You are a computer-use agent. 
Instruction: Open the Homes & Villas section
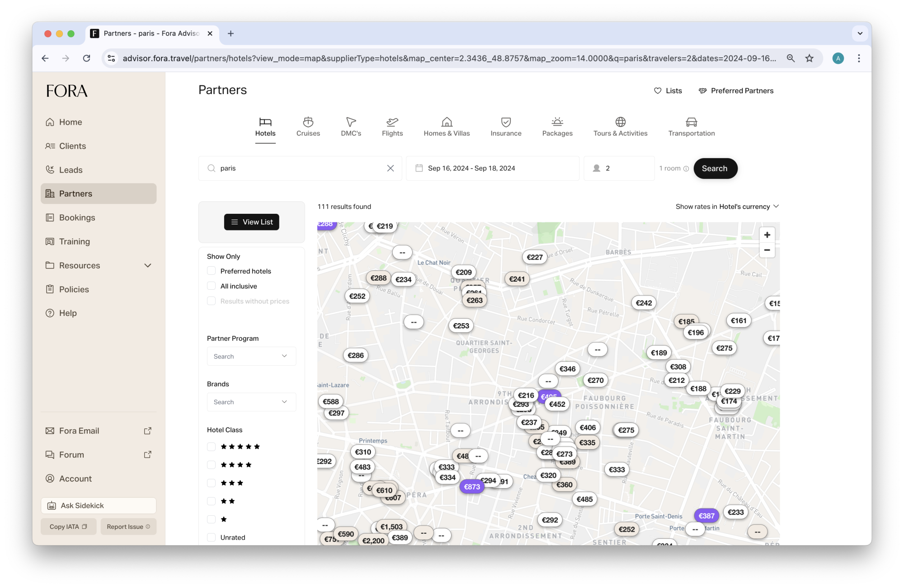pyautogui.click(x=447, y=127)
